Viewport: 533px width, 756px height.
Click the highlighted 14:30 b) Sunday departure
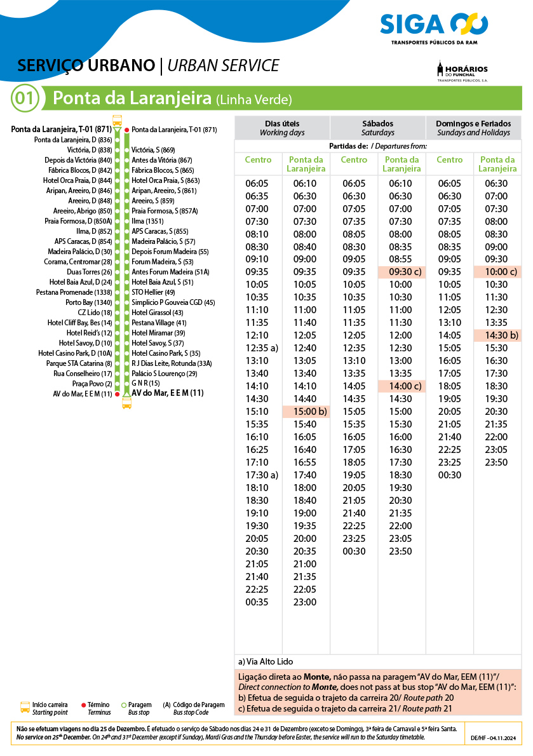tap(497, 335)
